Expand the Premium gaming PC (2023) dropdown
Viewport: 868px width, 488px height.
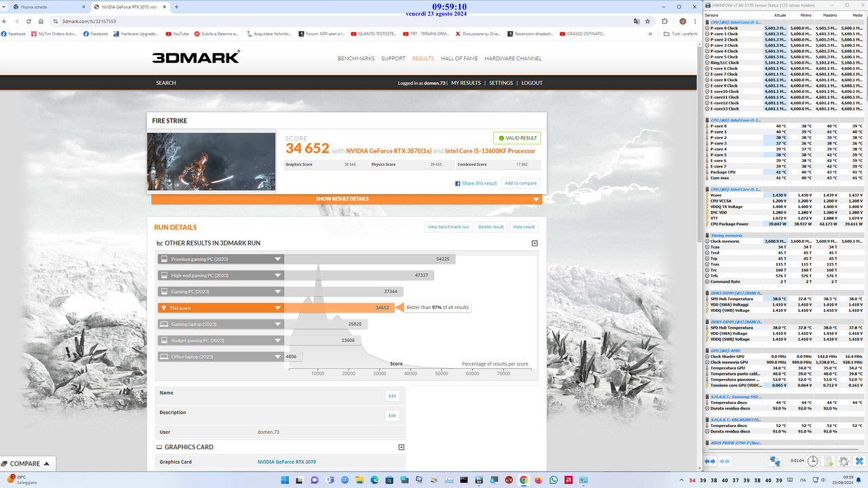click(x=277, y=258)
